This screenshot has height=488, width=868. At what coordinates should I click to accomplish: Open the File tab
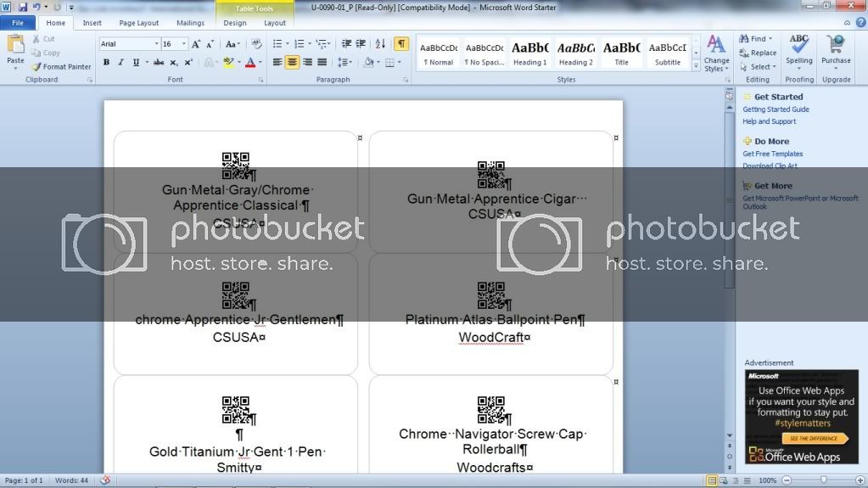[x=18, y=23]
